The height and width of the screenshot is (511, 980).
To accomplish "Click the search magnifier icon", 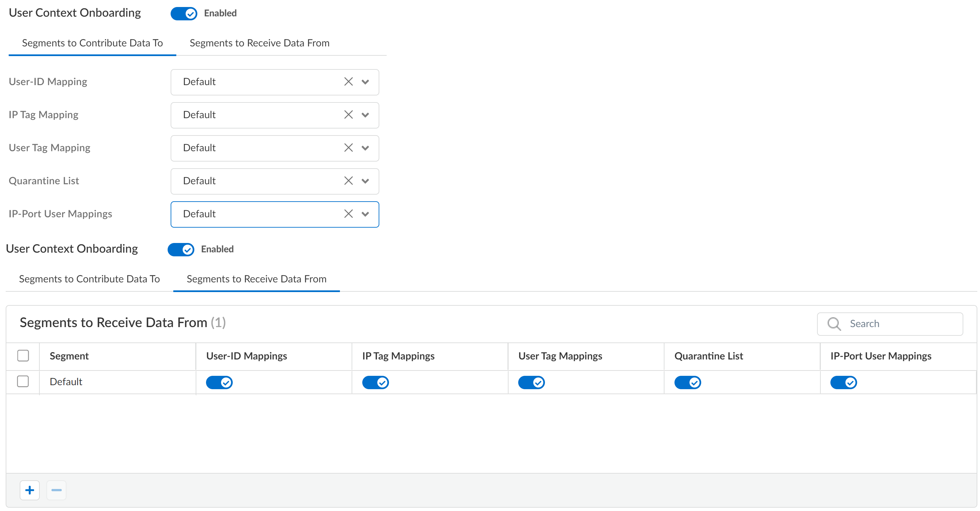I will click(x=833, y=324).
